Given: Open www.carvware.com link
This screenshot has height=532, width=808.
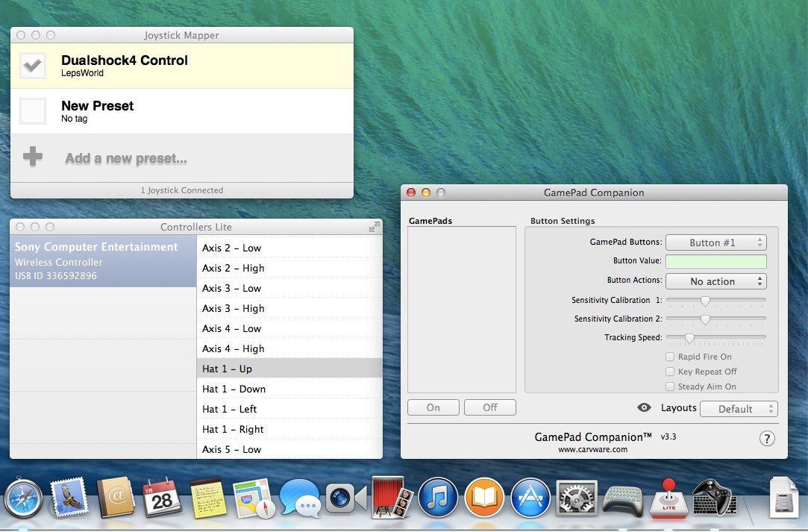Looking at the screenshot, I should coord(592,449).
